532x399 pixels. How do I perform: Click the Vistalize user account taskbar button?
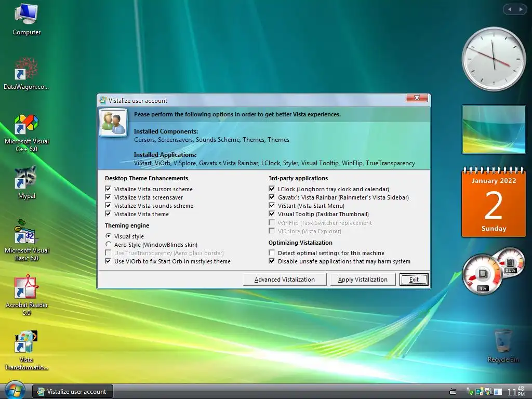pyautogui.click(x=73, y=392)
